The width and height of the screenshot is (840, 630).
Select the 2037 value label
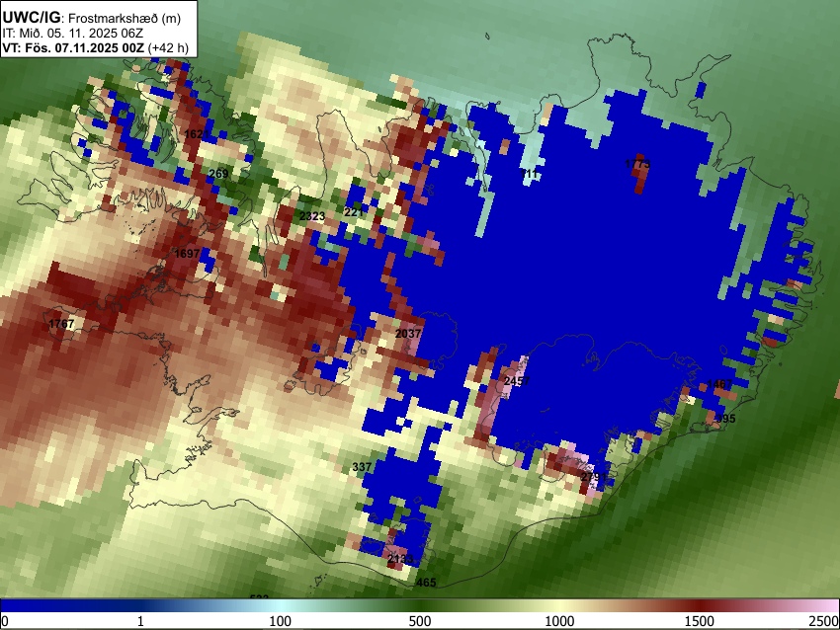coord(408,334)
